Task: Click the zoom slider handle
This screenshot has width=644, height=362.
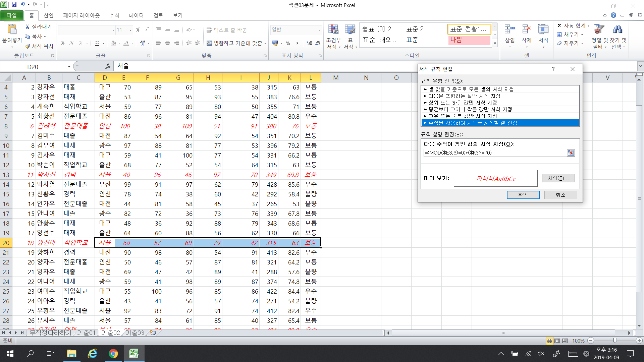Action: coord(615,341)
